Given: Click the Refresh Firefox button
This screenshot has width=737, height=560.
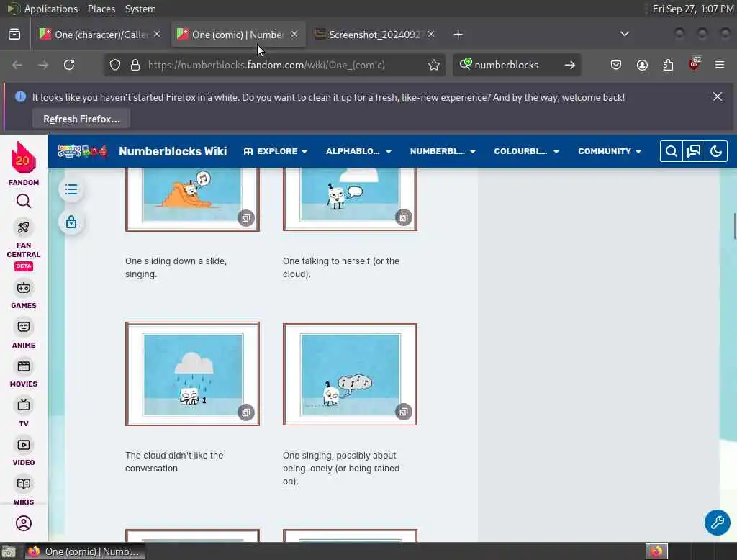Looking at the screenshot, I should pos(81,119).
